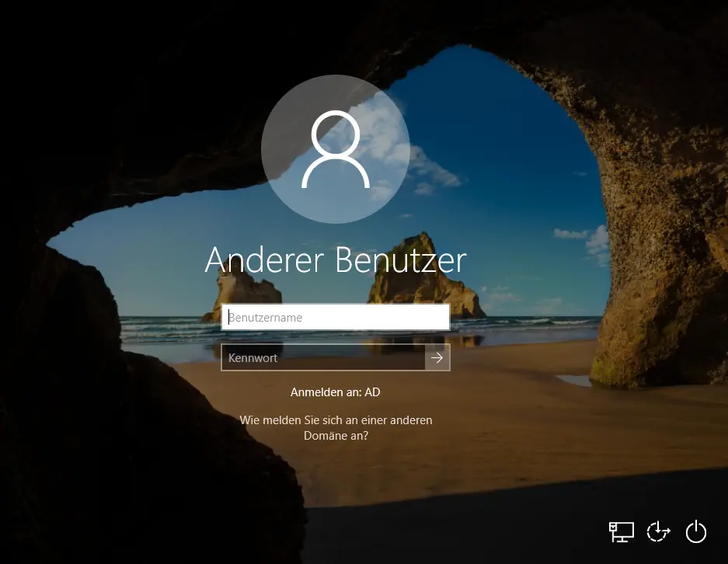Open the 'Wie melden Sie sich an' link
Viewport: 728px width, 564px height.
[336, 420]
